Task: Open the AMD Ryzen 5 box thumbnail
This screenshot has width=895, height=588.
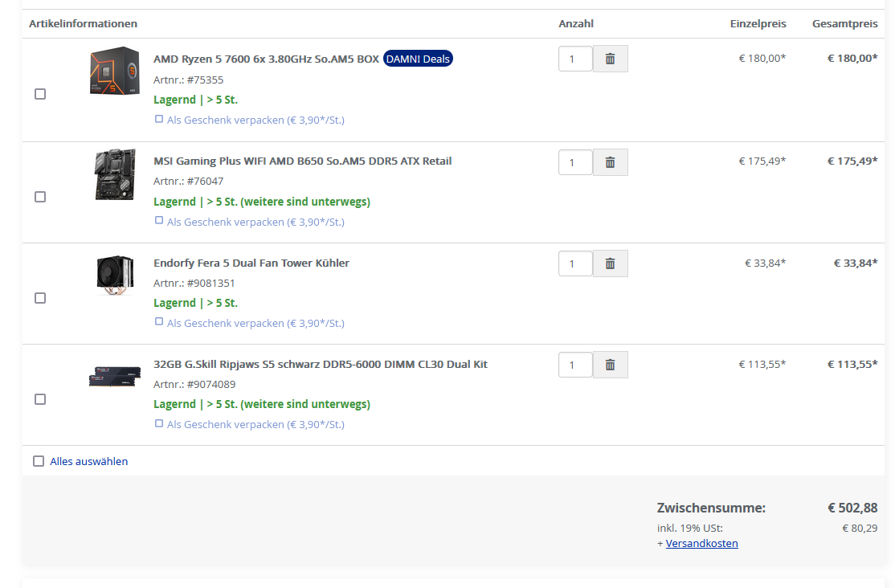Action: [x=115, y=71]
